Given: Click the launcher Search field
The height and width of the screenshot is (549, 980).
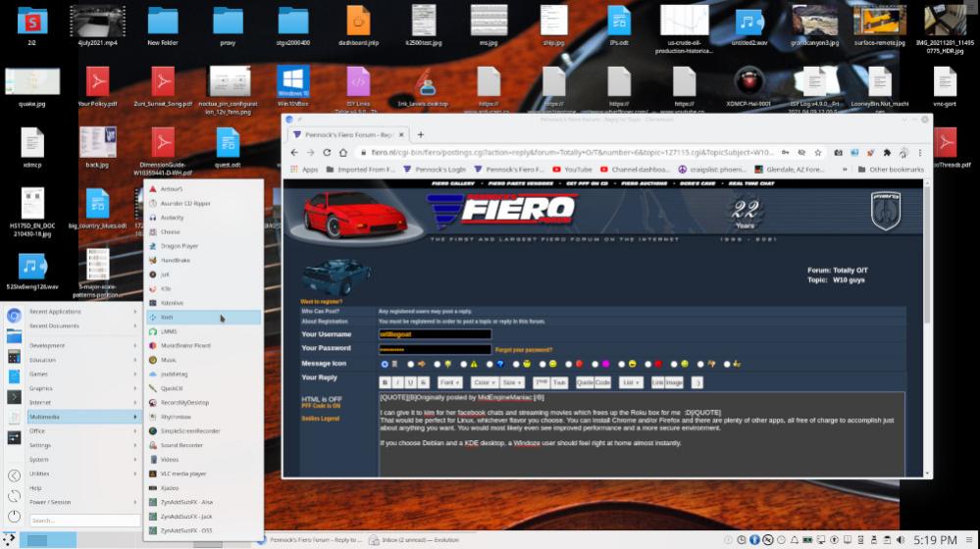Looking at the screenshot, I should (x=85, y=521).
